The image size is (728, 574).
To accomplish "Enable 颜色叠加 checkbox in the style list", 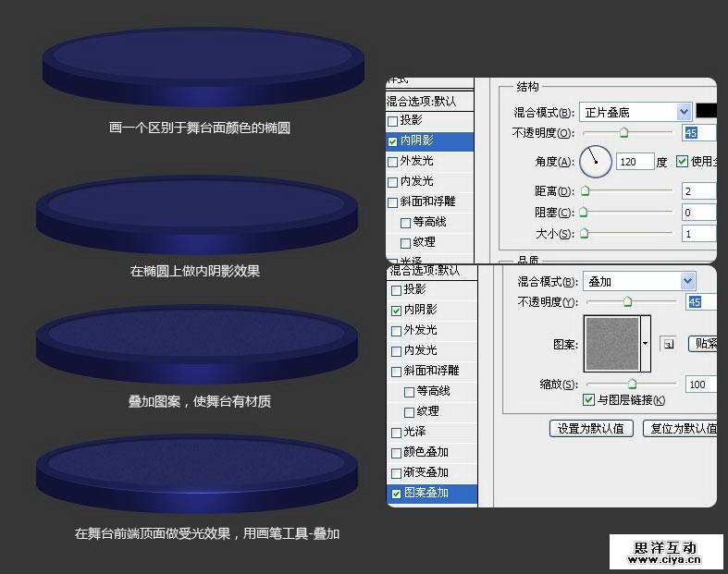I will [x=396, y=453].
